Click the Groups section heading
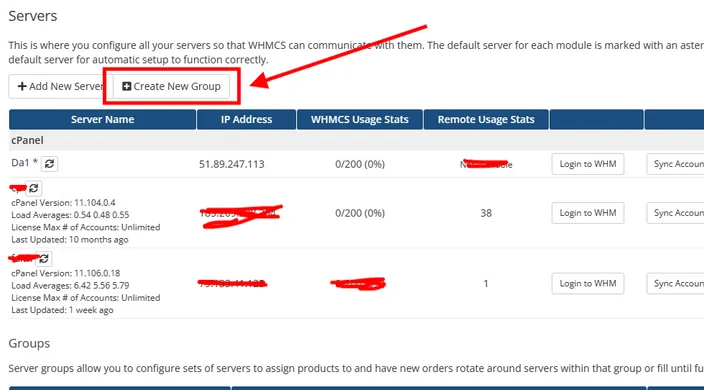The image size is (704, 390). [29, 343]
